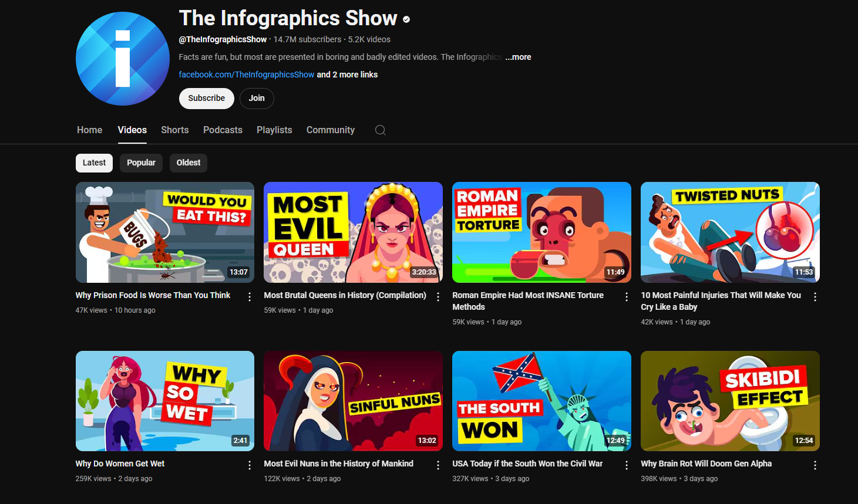The width and height of the screenshot is (858, 504).
Task: Select the Popular sort chip
Action: click(141, 163)
